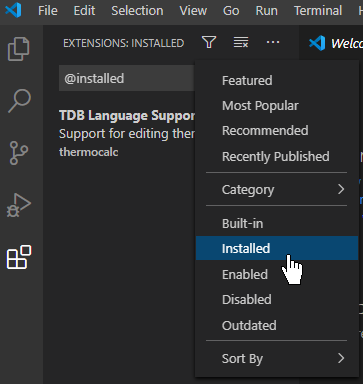
Task: Clear extensions search results icon
Action: tap(241, 42)
